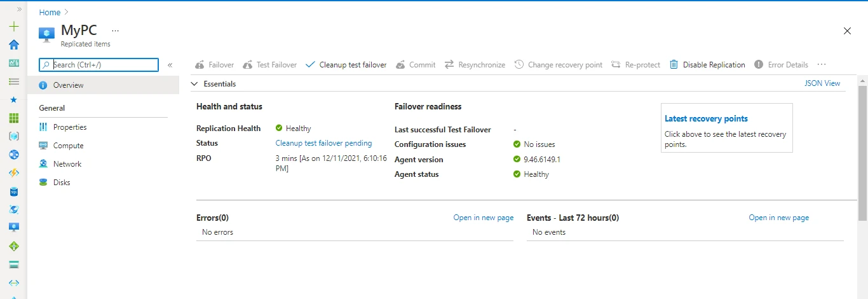
Task: Open All services list icon
Action: pos(13,81)
